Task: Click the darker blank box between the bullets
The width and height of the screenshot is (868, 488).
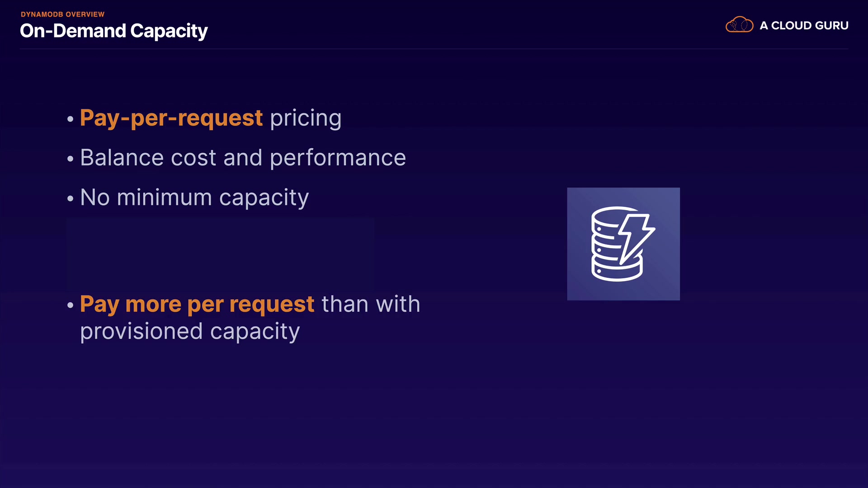Action: [220, 254]
